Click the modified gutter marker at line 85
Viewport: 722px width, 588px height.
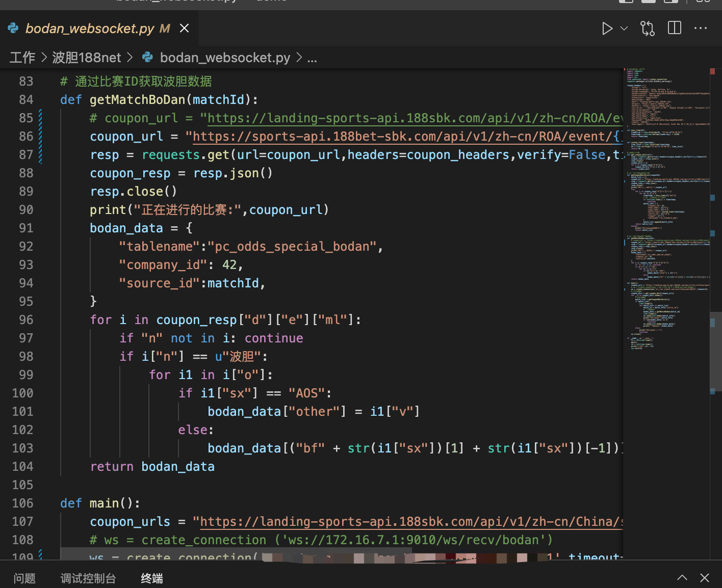pyautogui.click(x=40, y=118)
